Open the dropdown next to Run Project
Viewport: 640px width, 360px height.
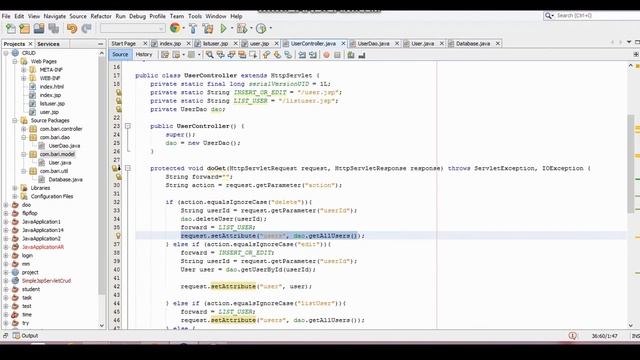[x=232, y=28]
